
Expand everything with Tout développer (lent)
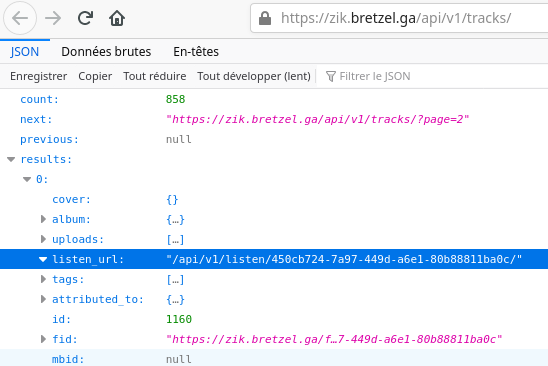pyautogui.click(x=254, y=76)
